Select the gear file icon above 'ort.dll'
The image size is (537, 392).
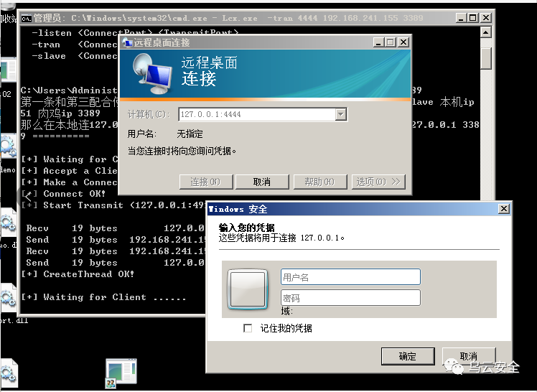point(7,298)
